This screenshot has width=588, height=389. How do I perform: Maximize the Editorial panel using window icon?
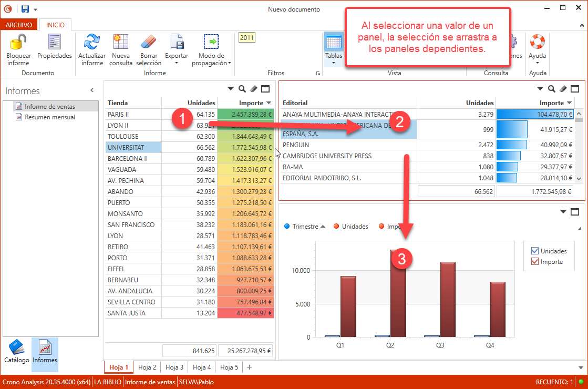point(575,89)
